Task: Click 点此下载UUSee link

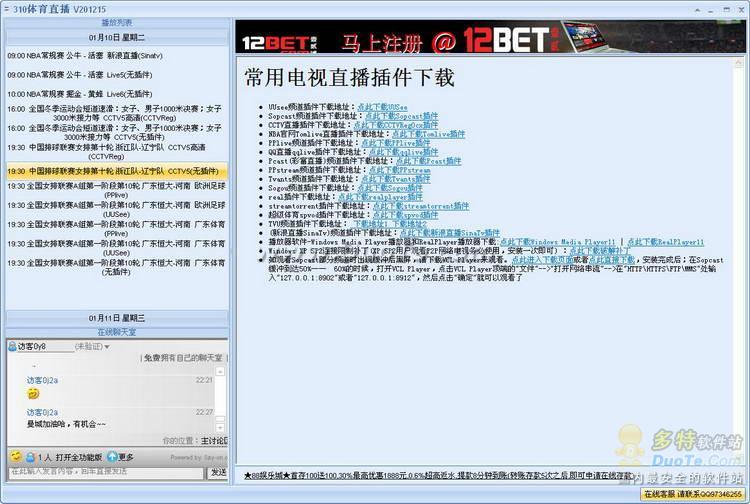Action: [382, 107]
